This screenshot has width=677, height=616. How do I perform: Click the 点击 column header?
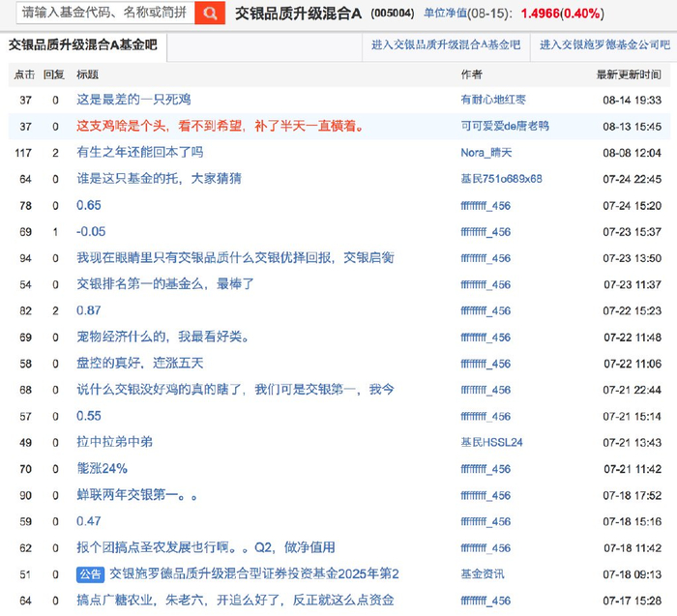click(x=24, y=74)
